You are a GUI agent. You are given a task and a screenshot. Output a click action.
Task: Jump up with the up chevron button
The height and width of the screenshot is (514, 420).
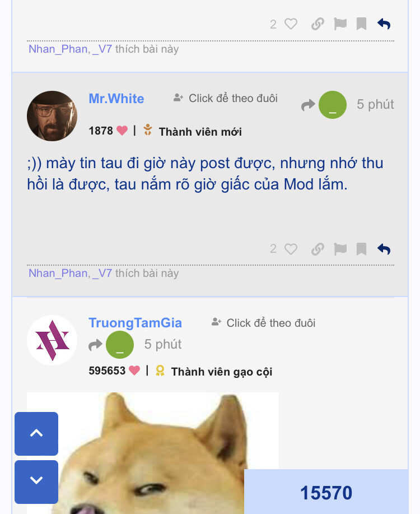pyautogui.click(x=36, y=433)
